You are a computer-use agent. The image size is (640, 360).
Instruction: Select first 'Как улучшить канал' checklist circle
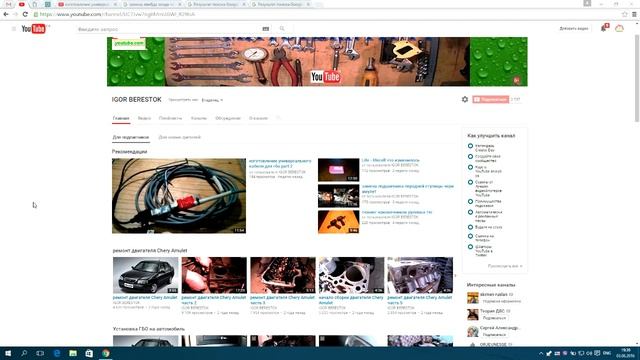click(470, 146)
